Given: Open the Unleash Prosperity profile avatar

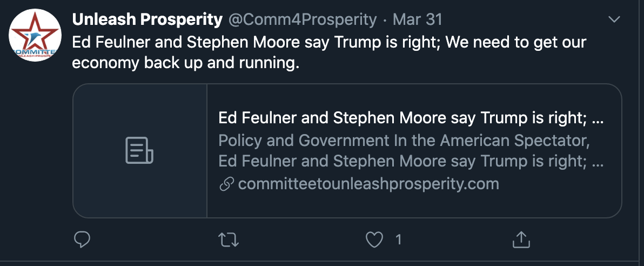Looking at the screenshot, I should click(35, 35).
